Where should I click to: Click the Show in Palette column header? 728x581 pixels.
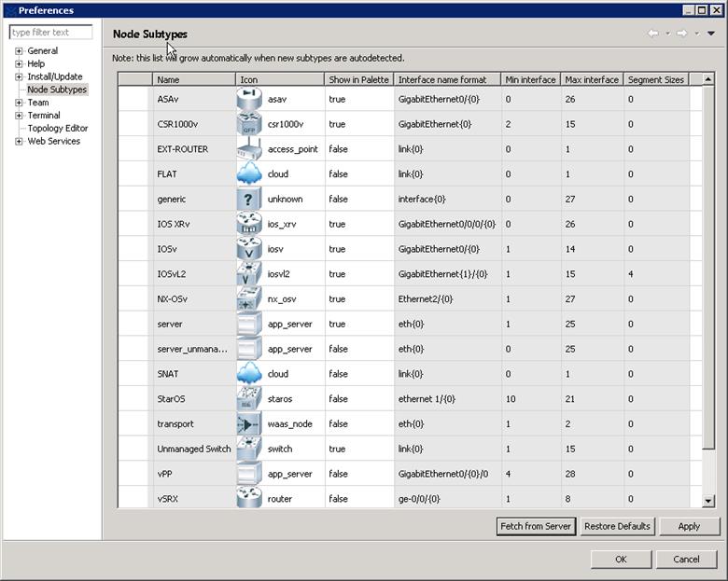[359, 79]
